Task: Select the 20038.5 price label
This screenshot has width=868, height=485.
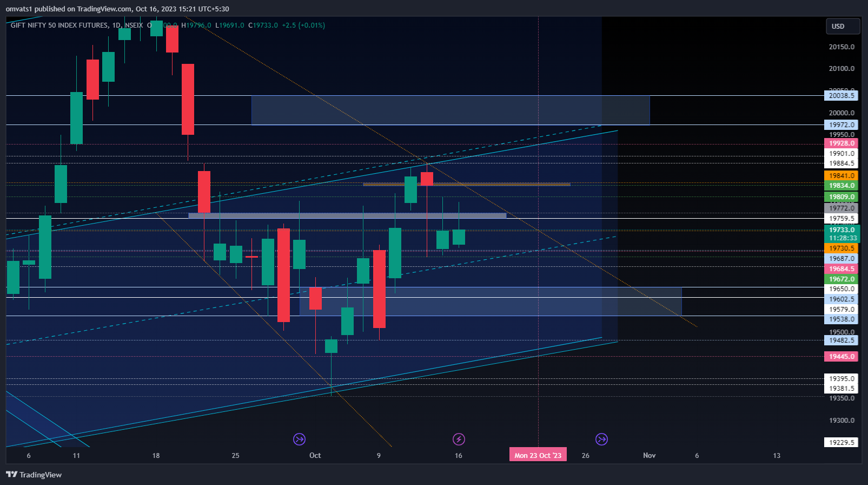Action: point(842,96)
